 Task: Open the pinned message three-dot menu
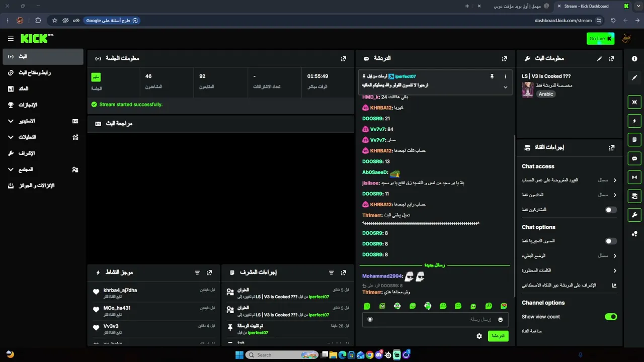click(x=506, y=76)
